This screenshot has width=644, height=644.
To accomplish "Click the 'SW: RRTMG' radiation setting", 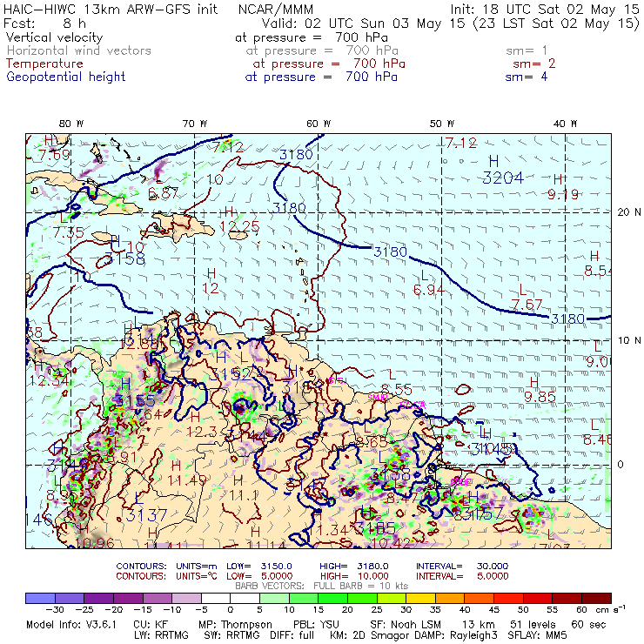I will (232, 635).
